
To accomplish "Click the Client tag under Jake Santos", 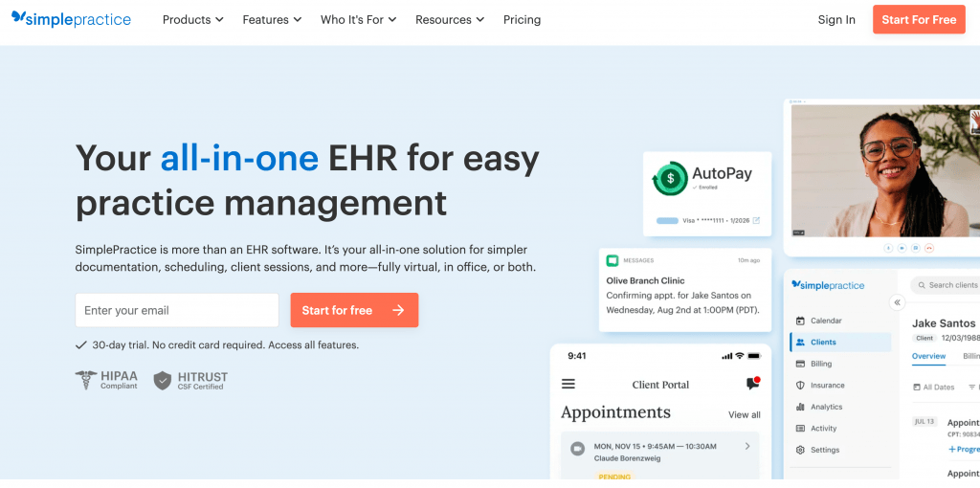I will 924,338.
